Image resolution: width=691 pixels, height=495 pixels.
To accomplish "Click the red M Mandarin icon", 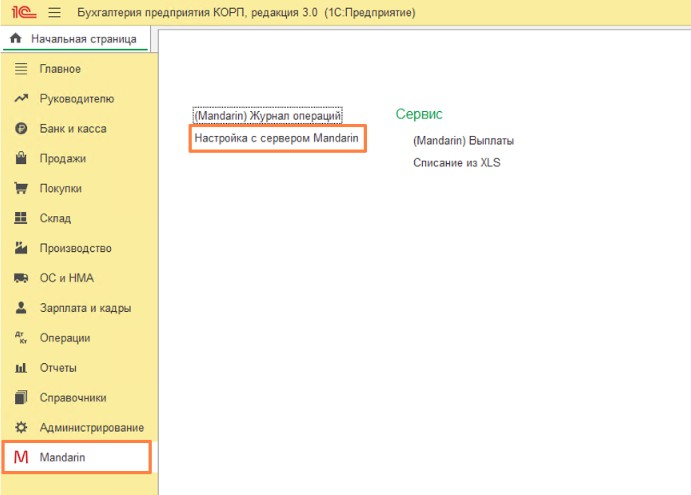I will (21, 457).
